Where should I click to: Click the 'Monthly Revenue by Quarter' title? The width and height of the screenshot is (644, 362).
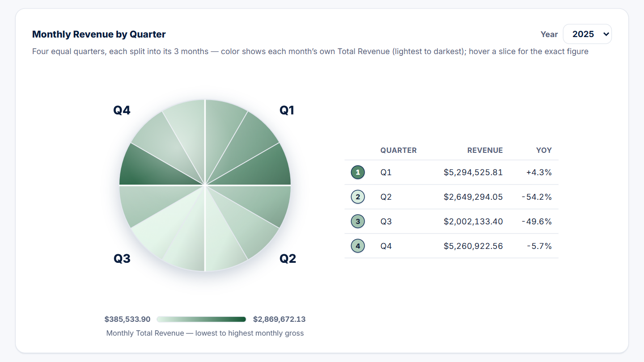tap(99, 34)
